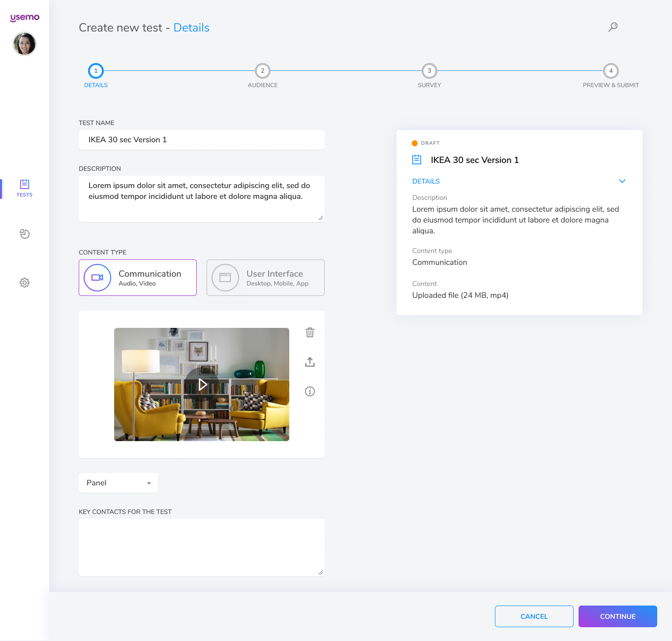Open the user profile avatar
Image resolution: width=672 pixels, height=641 pixels.
25,44
